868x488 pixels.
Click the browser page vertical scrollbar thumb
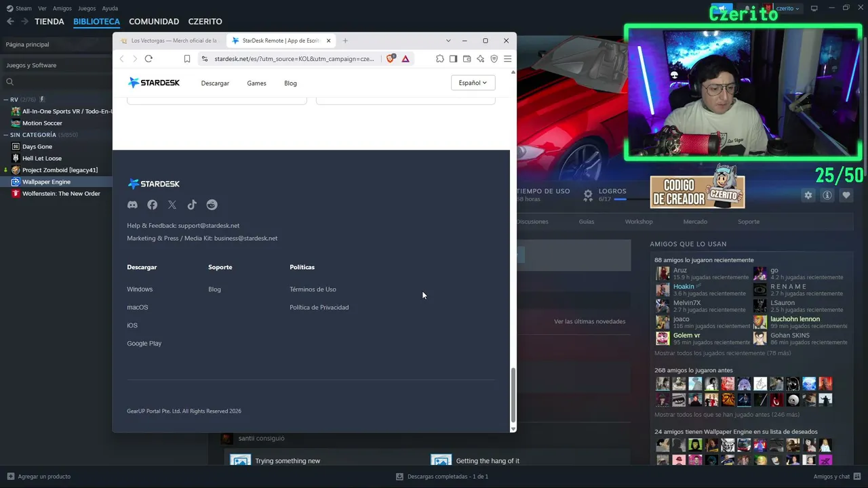pyautogui.click(x=513, y=394)
